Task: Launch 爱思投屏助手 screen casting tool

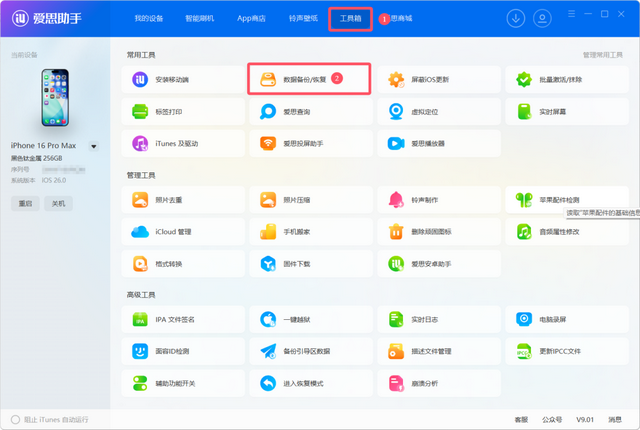Action: coord(311,144)
